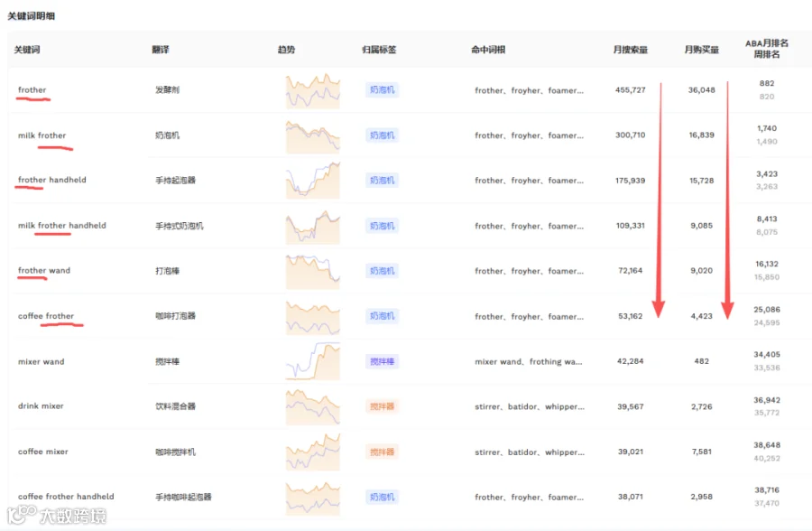Open the 'frother' keyword link
Viewport: 812px width, 531px height.
tap(32, 89)
